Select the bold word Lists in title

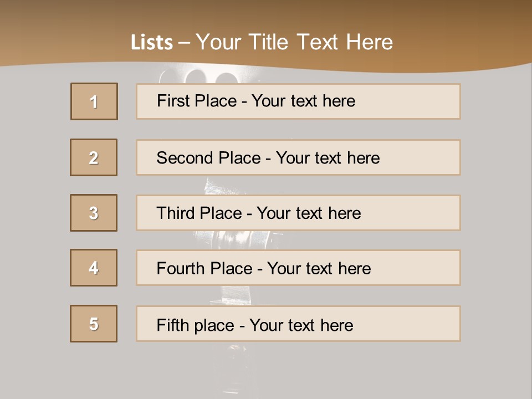[152, 43]
